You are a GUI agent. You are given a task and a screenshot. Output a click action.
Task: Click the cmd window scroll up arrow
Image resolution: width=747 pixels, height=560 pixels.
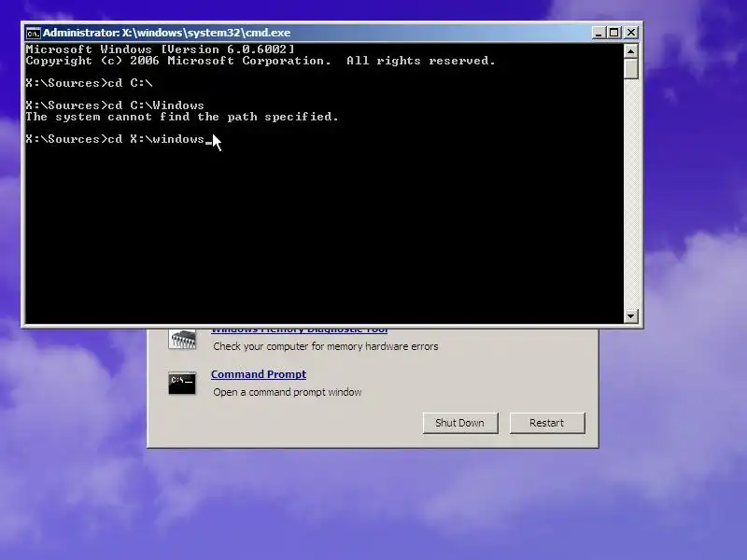click(631, 51)
